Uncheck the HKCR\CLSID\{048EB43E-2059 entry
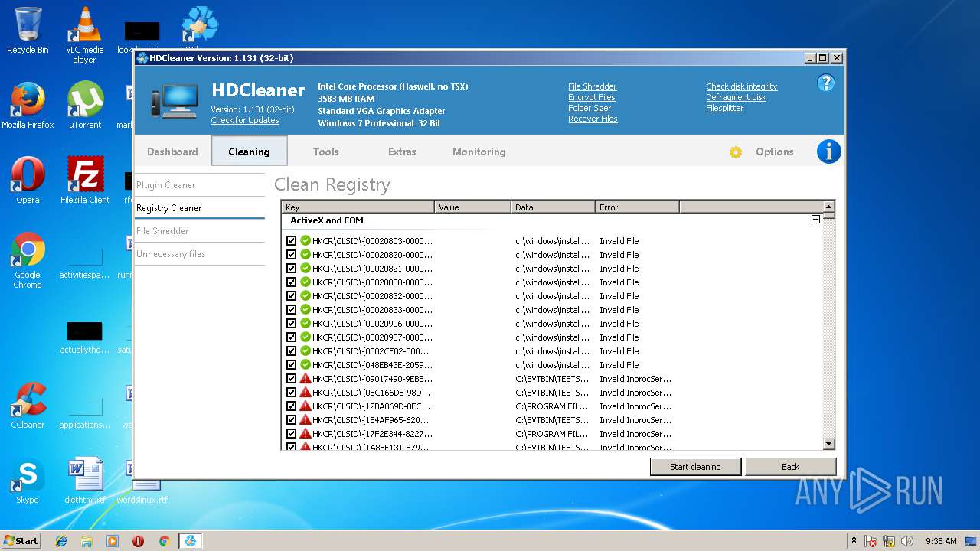980x551 pixels. 291,364
